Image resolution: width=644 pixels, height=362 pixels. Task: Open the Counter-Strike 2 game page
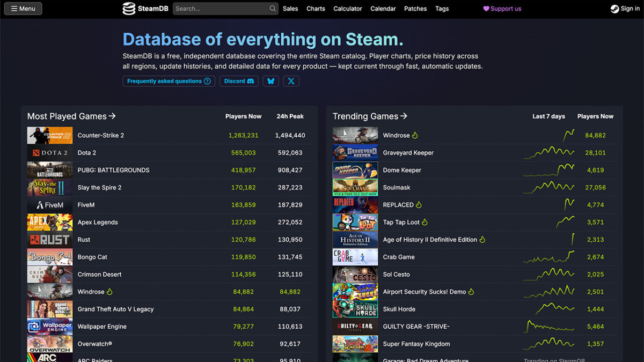[x=101, y=135]
